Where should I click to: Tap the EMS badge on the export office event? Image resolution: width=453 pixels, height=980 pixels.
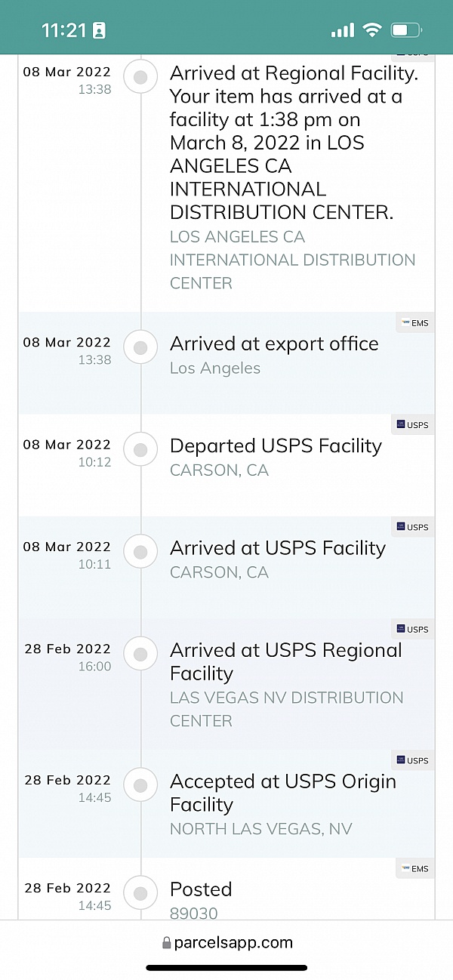coord(415,323)
